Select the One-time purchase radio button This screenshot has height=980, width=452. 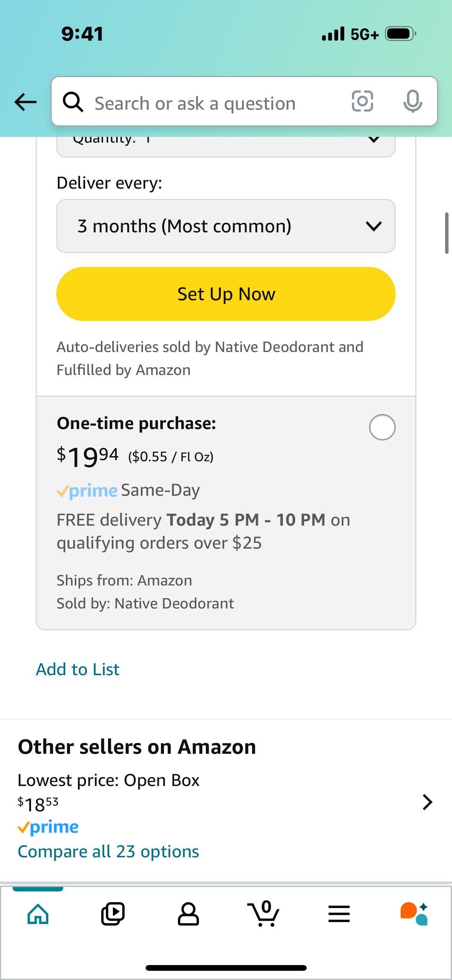coord(382,427)
